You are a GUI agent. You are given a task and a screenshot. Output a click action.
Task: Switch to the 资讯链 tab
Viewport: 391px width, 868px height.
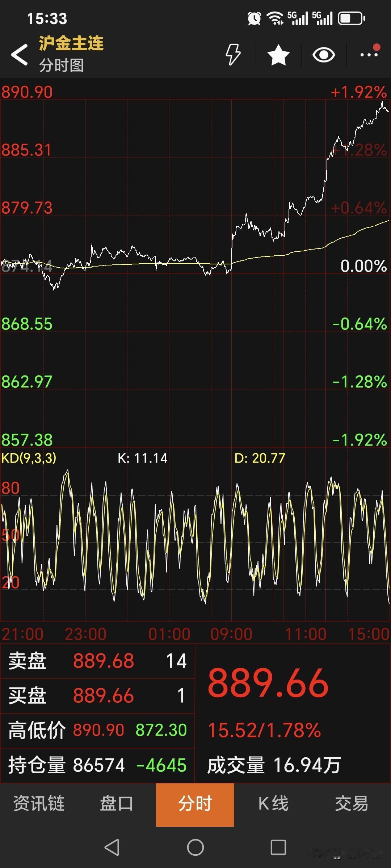coord(39,803)
